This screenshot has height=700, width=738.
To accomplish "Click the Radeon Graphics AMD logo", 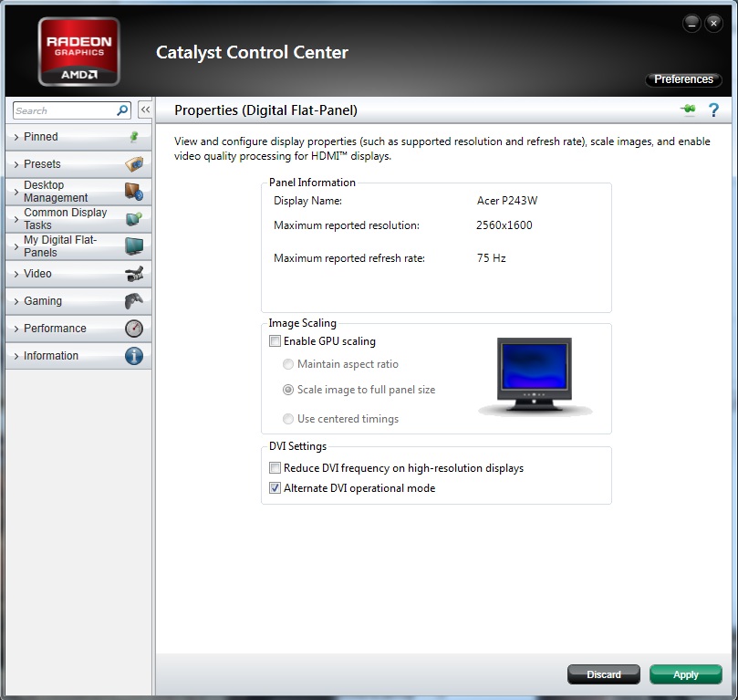I will coord(79,52).
